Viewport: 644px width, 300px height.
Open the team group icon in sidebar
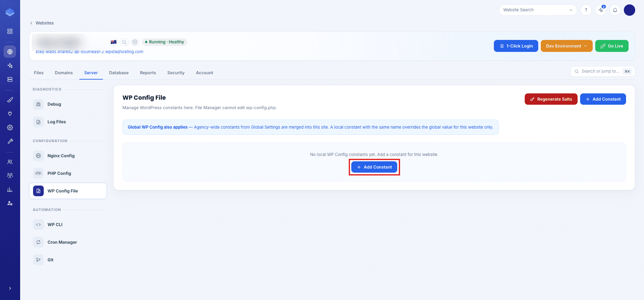10,175
